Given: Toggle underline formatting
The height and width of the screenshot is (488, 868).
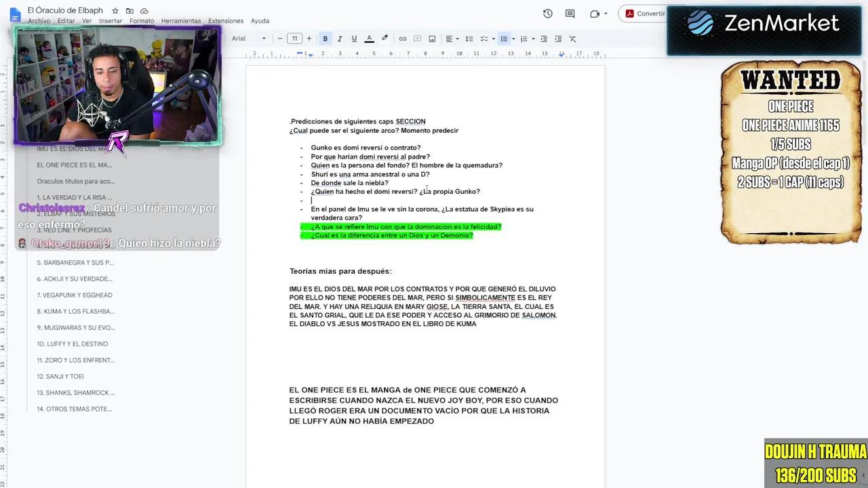Looking at the screenshot, I should [x=354, y=39].
